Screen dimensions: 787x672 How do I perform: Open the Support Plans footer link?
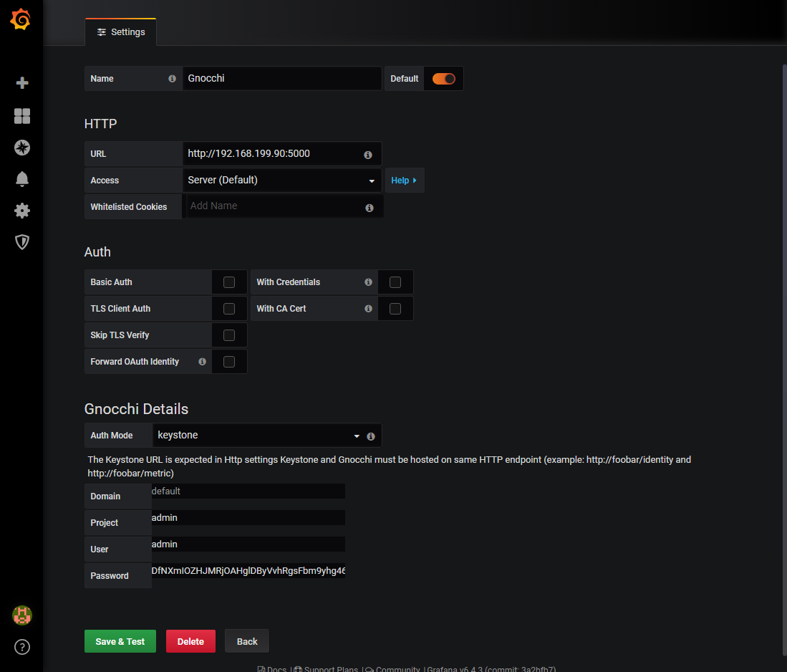327,669
